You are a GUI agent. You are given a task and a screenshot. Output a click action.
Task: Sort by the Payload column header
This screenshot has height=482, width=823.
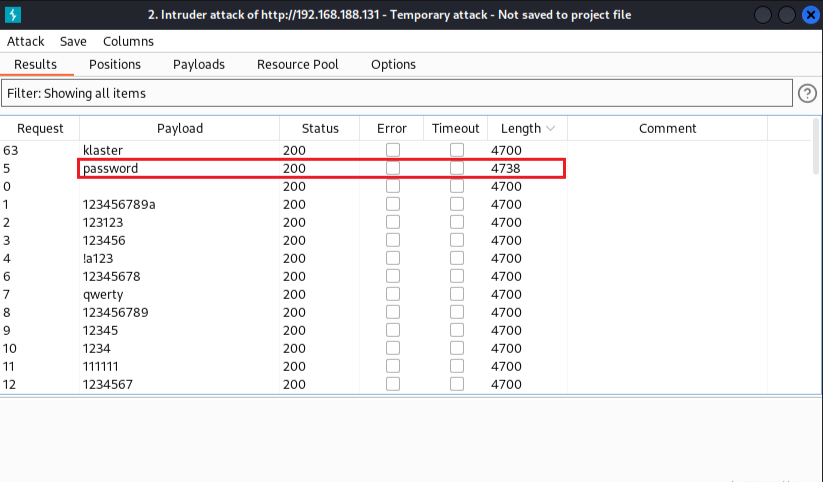180,129
